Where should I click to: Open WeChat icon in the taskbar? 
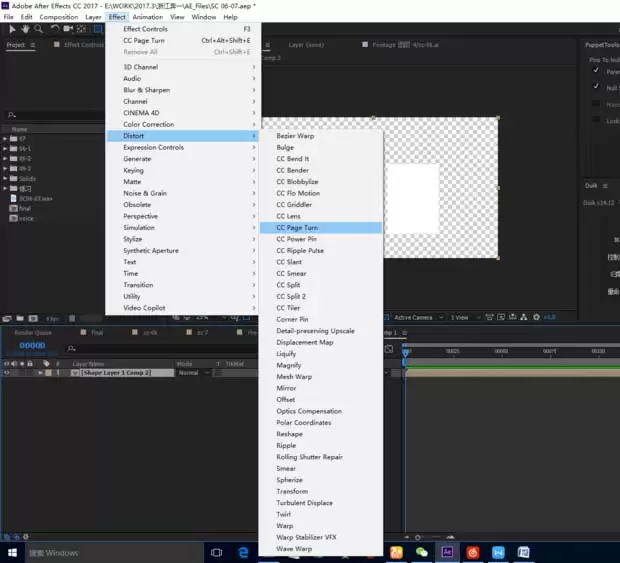tap(422, 552)
